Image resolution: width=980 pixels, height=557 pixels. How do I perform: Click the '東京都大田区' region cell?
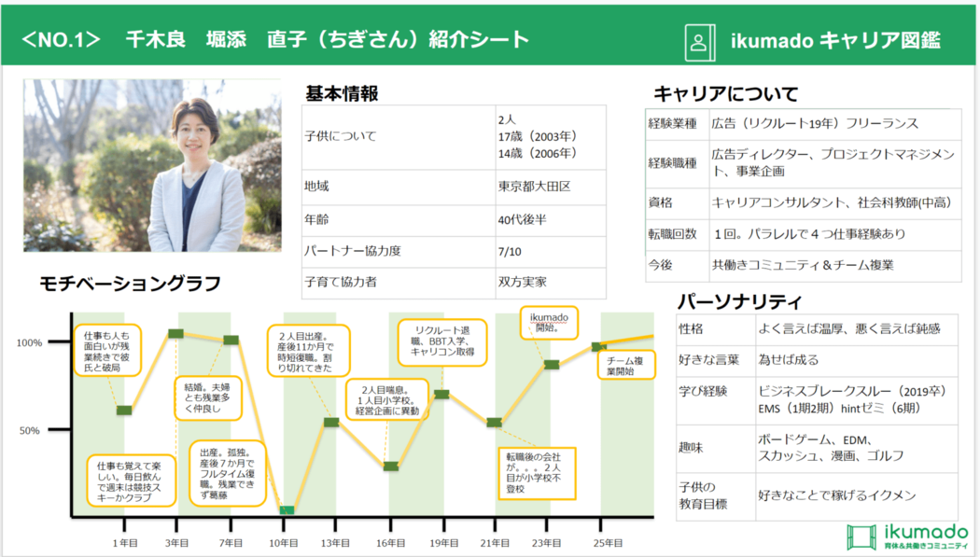click(534, 187)
